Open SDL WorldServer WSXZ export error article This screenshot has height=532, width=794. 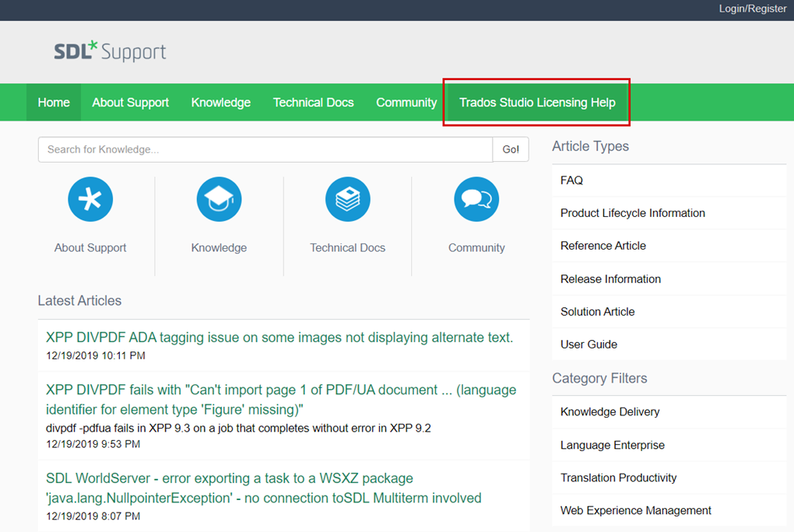click(263, 488)
